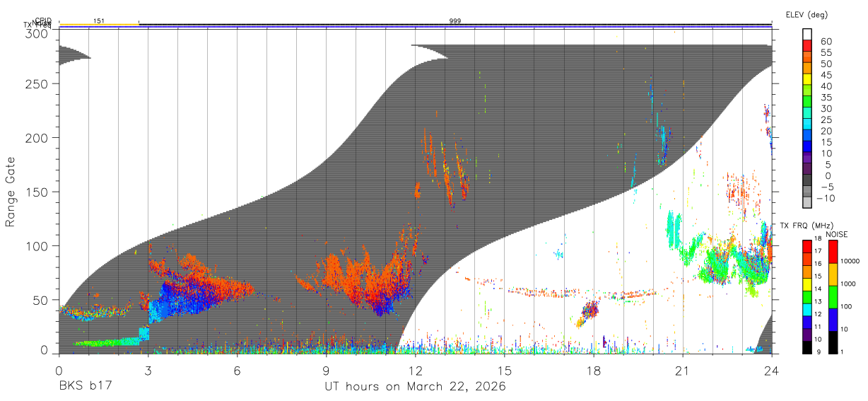Screen dimensions: 868x401
Task: Click the dark blue CPID 999 bar segment
Action: [x=455, y=25]
